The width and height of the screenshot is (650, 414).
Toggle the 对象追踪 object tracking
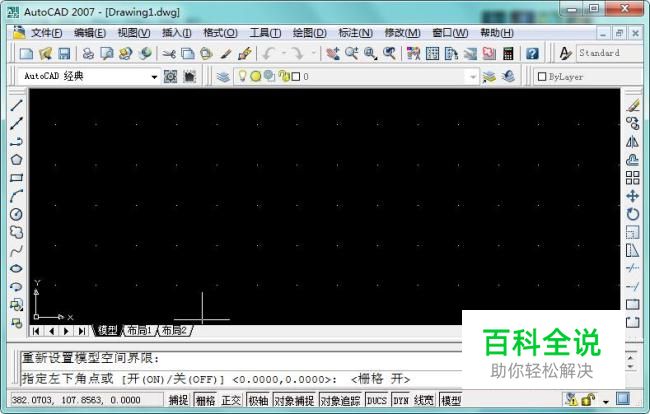(x=341, y=400)
